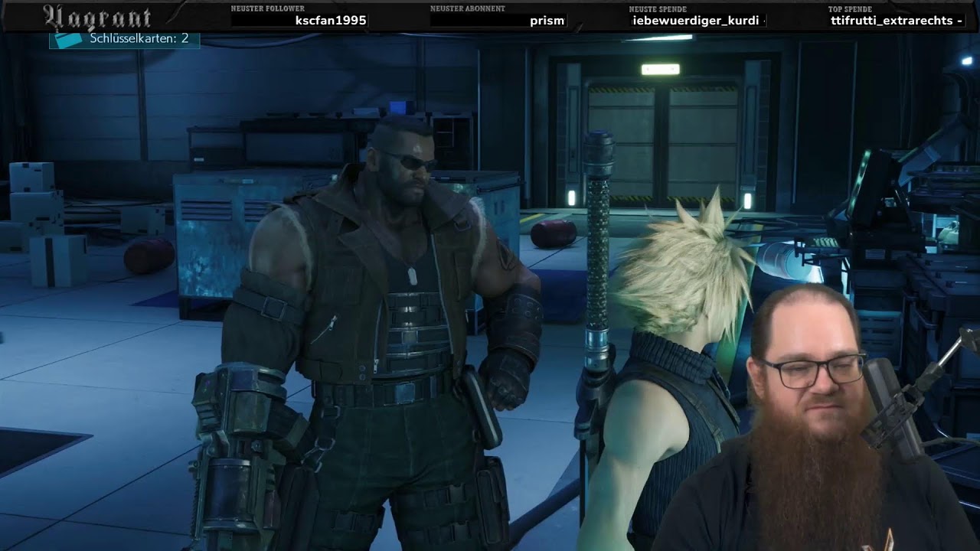Click the 'NEUSTE SPENDE' label
The width and height of the screenshot is (980, 551).
(x=658, y=9)
